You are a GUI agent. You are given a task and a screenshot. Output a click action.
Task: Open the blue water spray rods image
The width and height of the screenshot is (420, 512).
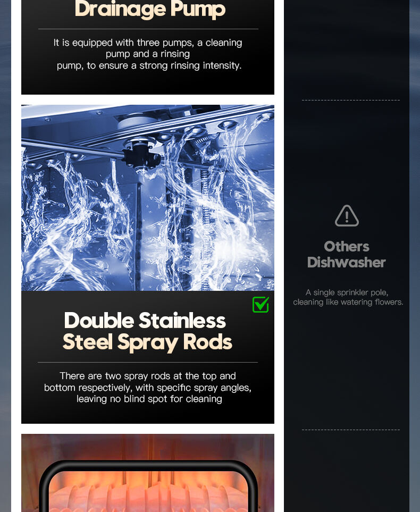point(148,198)
